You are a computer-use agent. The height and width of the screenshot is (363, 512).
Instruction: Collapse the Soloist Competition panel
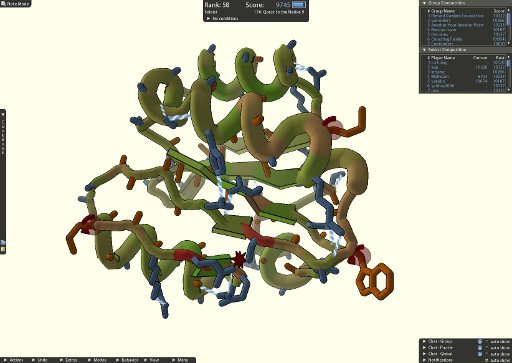424,50
